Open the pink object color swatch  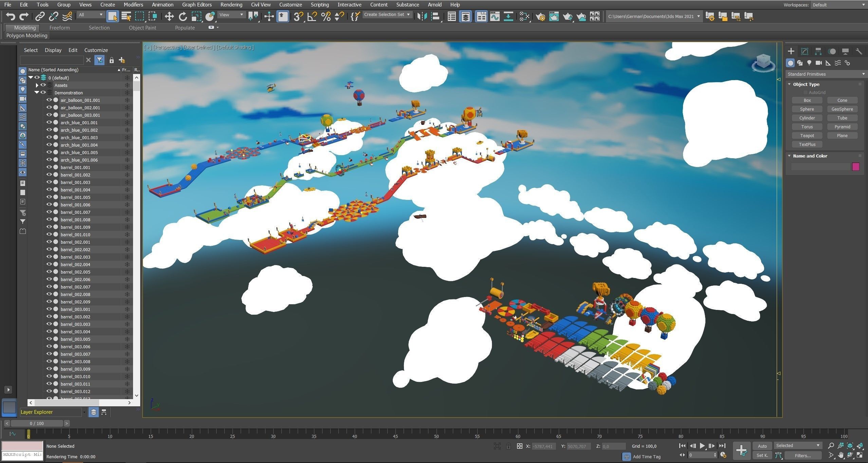(x=855, y=166)
